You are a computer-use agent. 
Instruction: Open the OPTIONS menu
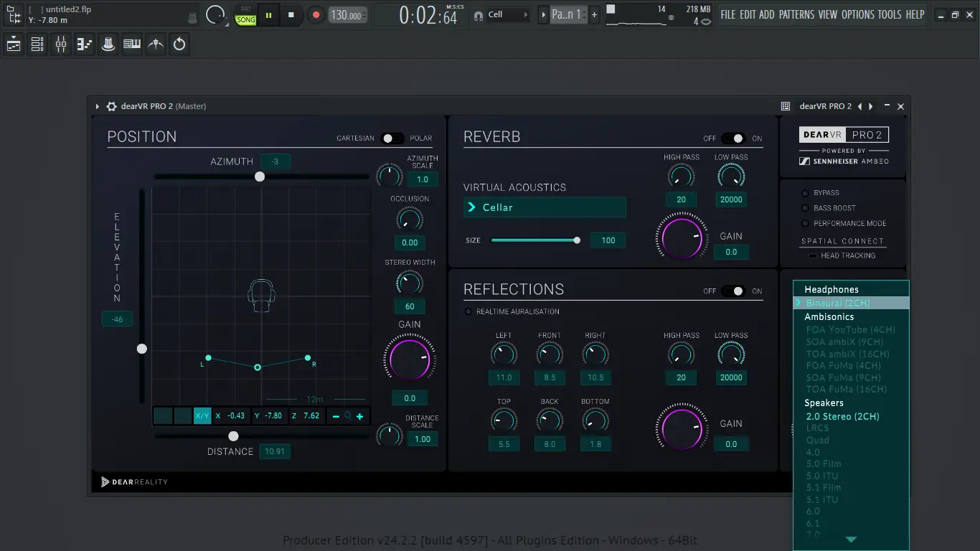pos(857,14)
